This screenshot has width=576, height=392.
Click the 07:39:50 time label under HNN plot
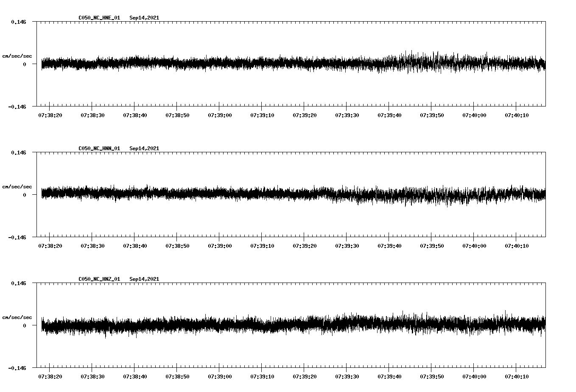point(432,246)
